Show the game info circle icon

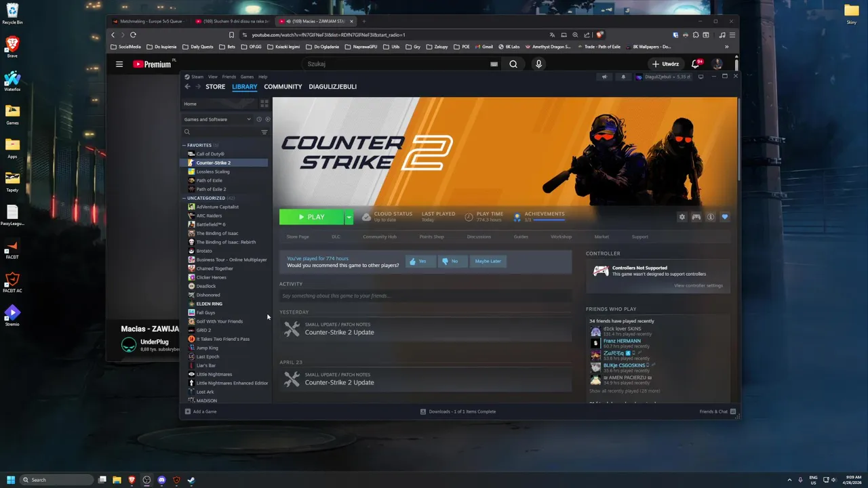711,217
